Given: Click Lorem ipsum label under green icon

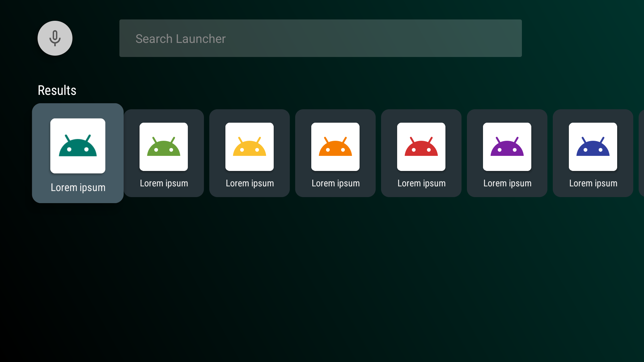Looking at the screenshot, I should [164, 183].
